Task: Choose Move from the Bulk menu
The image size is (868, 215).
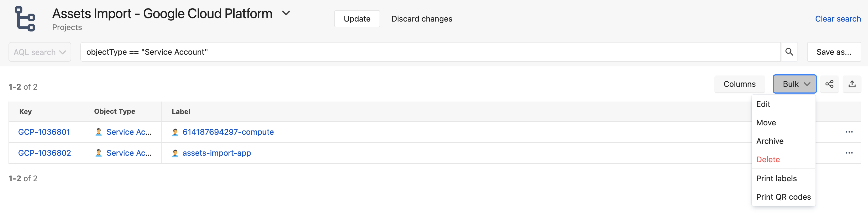Action: (x=766, y=123)
